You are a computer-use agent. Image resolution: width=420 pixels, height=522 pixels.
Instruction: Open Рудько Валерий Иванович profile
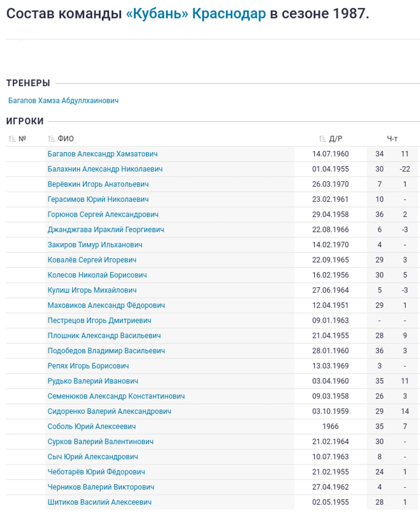click(93, 381)
